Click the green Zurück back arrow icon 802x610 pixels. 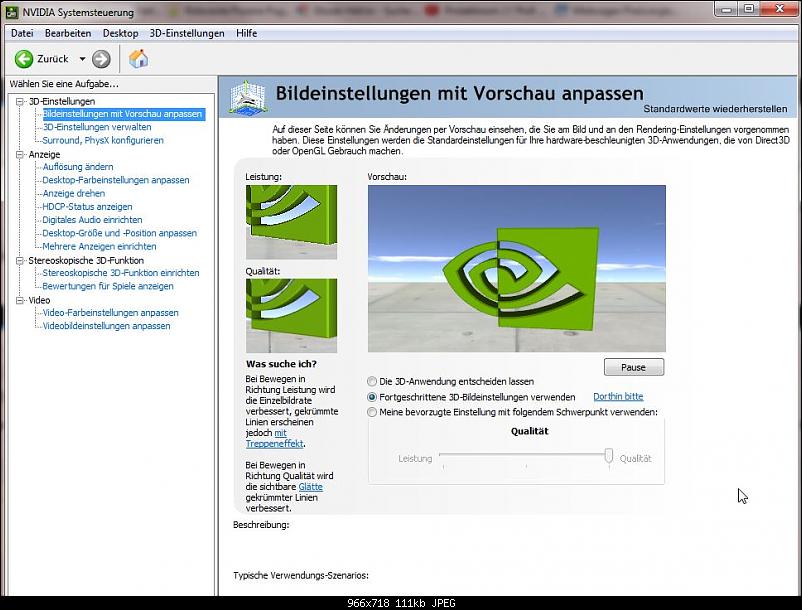[24, 59]
